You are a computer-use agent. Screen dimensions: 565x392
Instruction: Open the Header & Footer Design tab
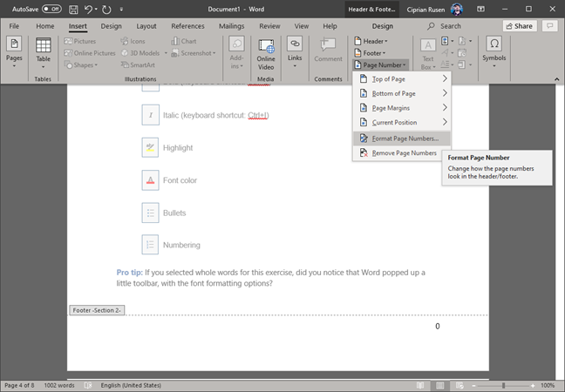382,26
